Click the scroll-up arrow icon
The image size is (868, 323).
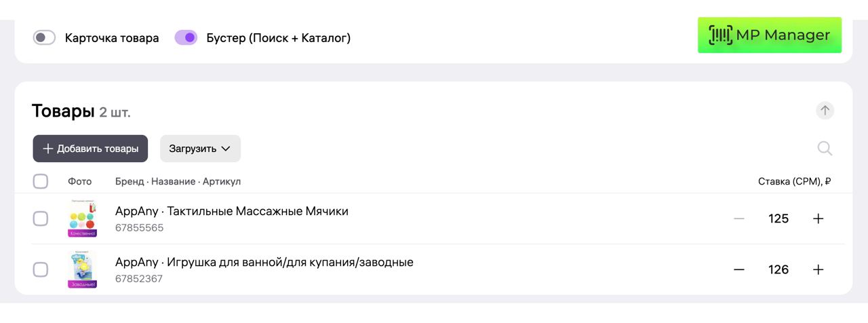825,111
